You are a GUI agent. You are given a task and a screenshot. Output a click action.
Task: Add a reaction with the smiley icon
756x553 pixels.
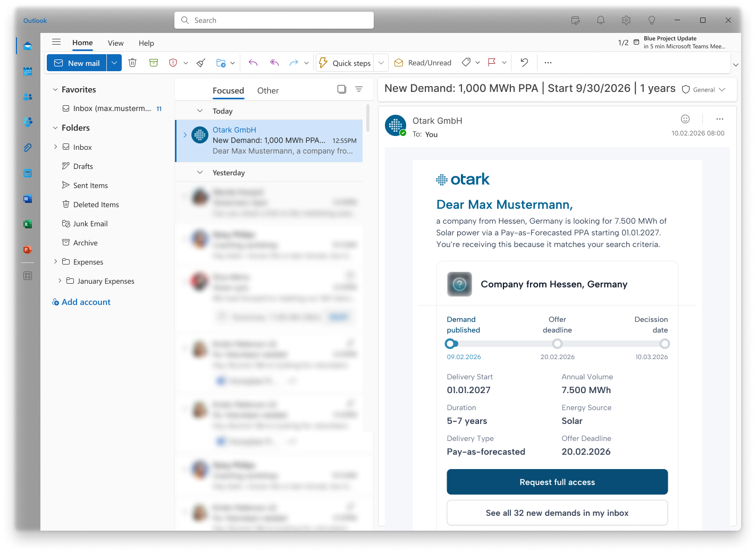click(685, 119)
